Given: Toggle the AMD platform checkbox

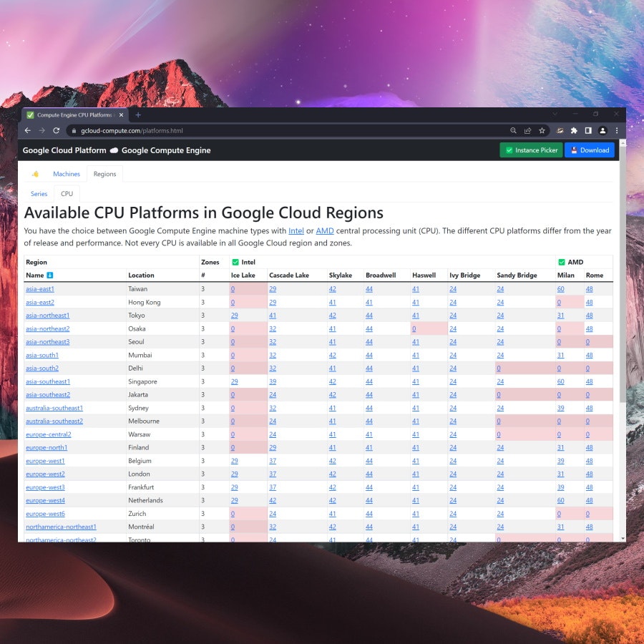Looking at the screenshot, I should [562, 262].
